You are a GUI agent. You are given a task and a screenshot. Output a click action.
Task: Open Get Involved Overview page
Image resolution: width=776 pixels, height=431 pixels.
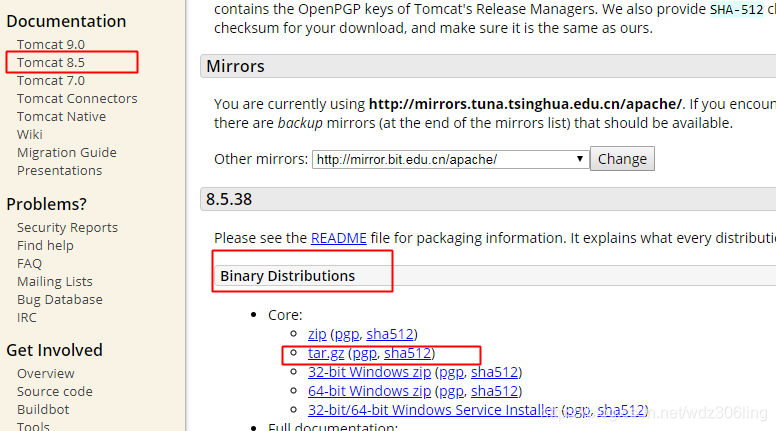coord(46,374)
